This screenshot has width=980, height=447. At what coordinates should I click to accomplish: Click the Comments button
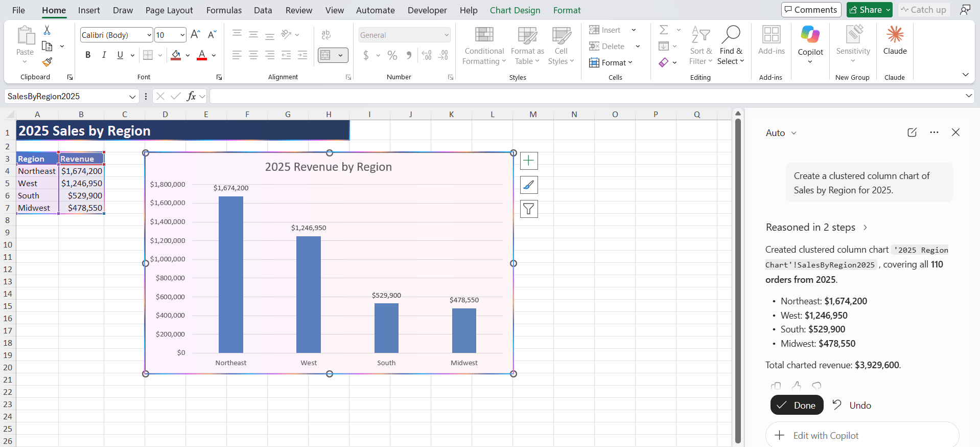click(x=811, y=10)
